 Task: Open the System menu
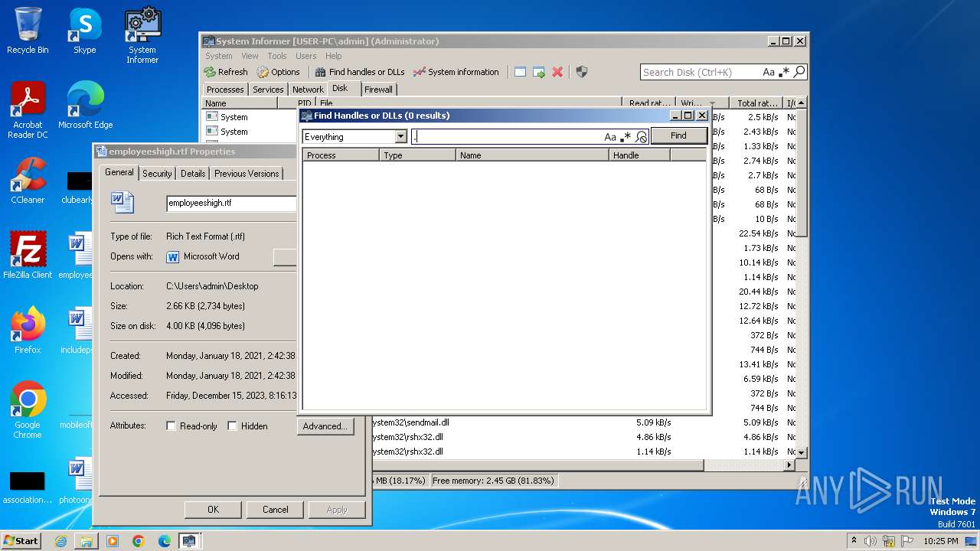[218, 56]
